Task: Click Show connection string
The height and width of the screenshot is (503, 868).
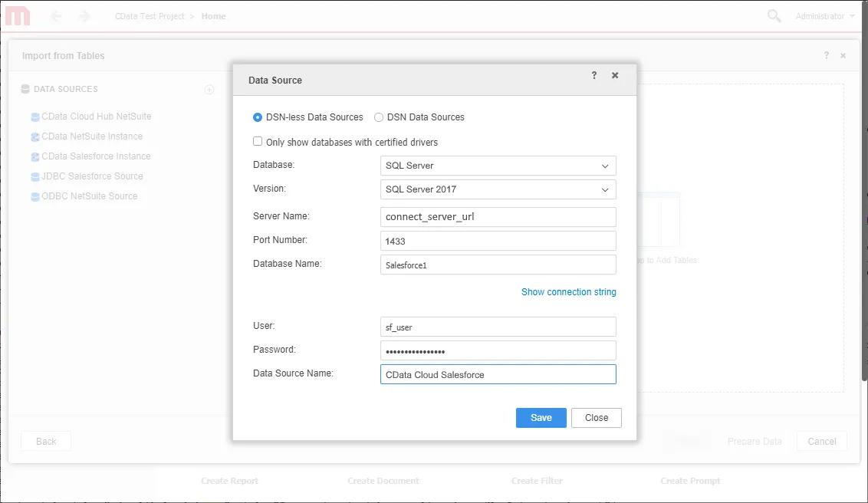Action: coord(568,291)
